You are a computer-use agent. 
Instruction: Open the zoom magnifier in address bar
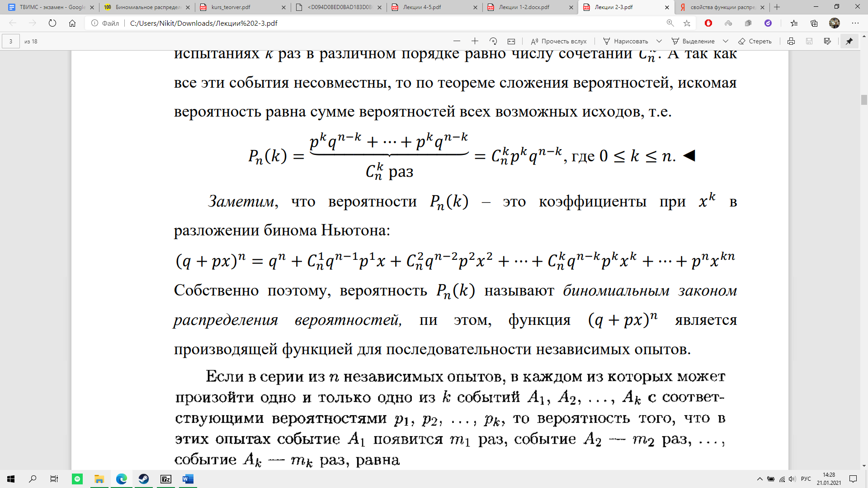(670, 23)
